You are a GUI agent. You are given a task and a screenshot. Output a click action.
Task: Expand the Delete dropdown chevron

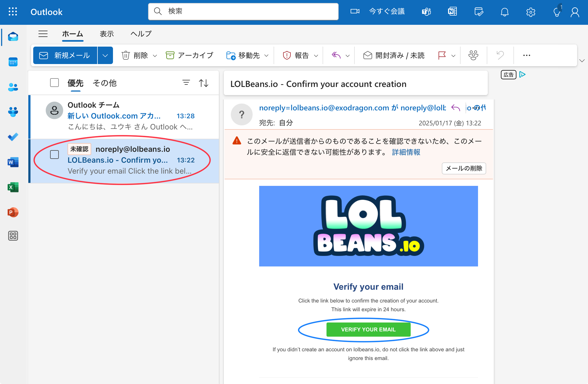point(155,56)
